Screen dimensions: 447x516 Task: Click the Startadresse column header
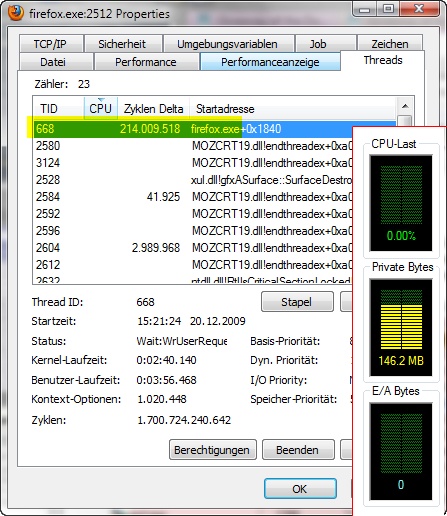pyautogui.click(x=226, y=109)
